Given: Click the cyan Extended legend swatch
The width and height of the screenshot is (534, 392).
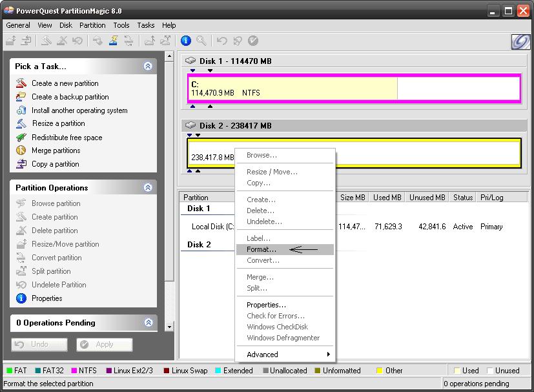Looking at the screenshot, I should pos(218,371).
